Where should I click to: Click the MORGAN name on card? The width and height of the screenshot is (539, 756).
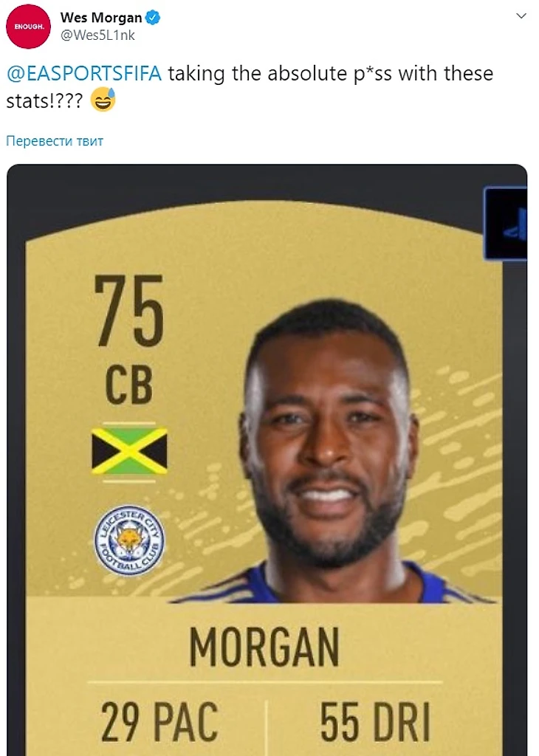(x=264, y=647)
